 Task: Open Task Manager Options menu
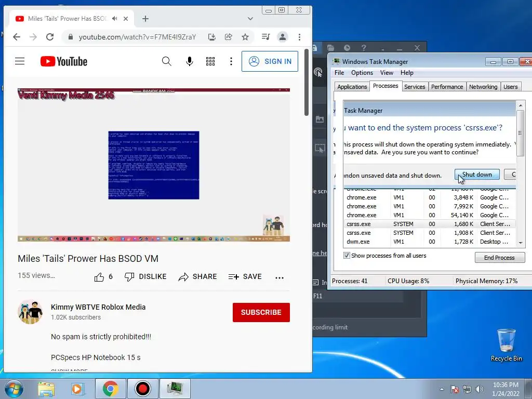pyautogui.click(x=362, y=73)
